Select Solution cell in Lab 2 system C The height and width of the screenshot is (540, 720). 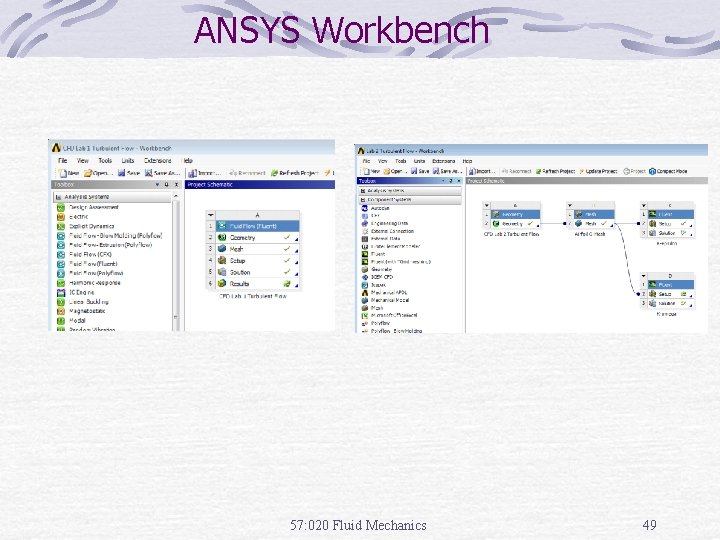point(670,233)
